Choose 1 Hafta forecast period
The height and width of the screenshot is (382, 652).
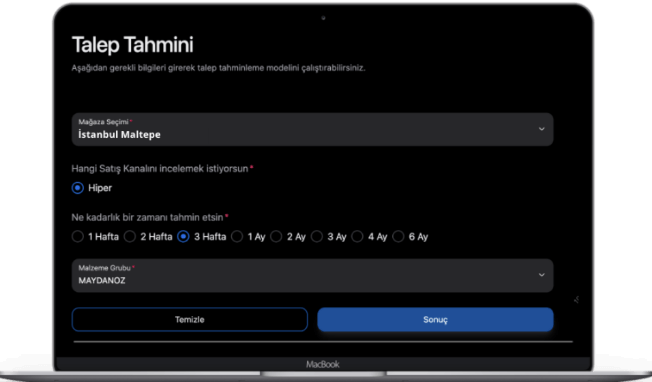[78, 237]
